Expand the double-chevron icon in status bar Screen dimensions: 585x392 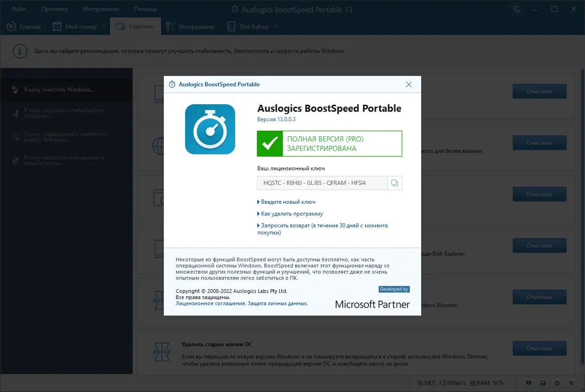click(x=571, y=383)
